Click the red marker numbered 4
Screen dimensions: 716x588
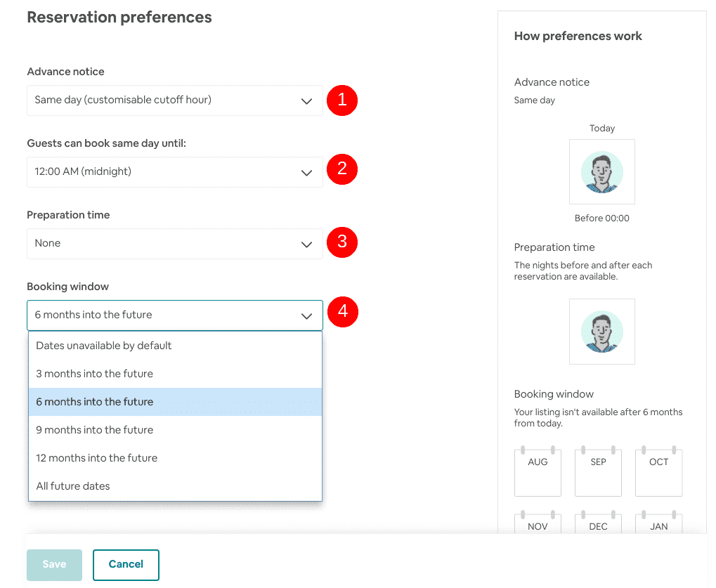coord(341,311)
